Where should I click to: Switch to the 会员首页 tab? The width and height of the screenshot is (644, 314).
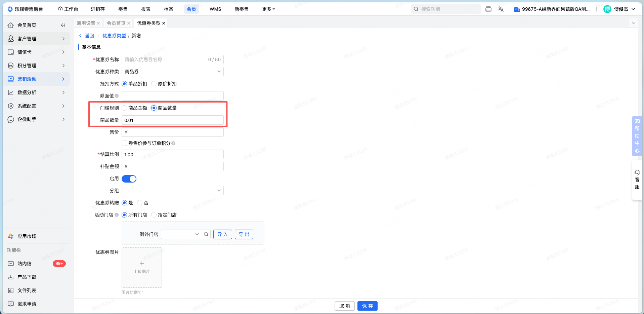[x=116, y=23]
